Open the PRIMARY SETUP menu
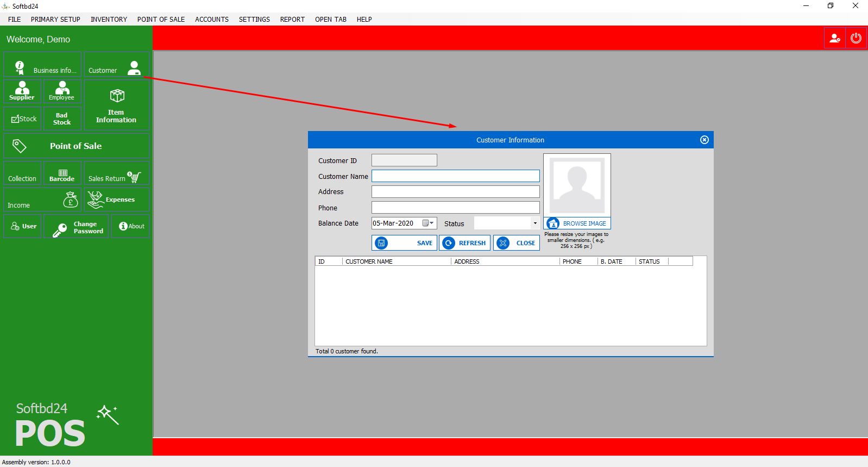This screenshot has height=467, width=868. click(x=55, y=19)
